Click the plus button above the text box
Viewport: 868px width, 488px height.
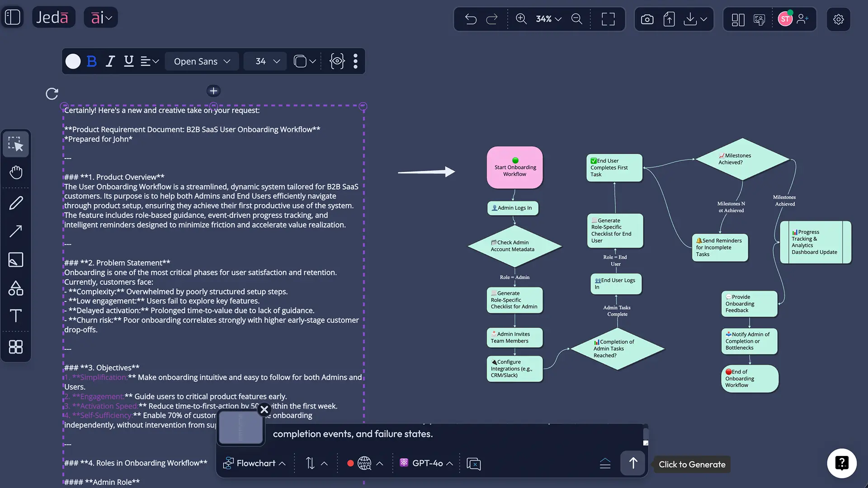pyautogui.click(x=213, y=91)
